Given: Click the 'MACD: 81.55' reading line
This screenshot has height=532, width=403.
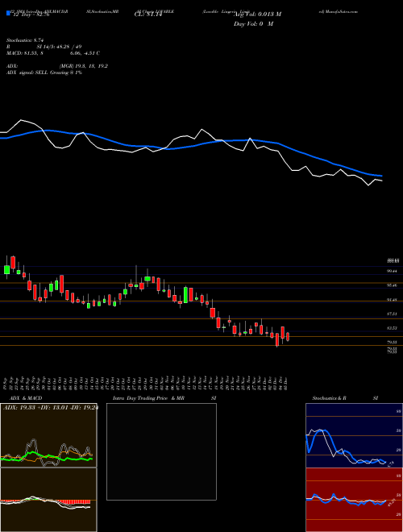Looking at the screenshot, I should click(53, 53).
